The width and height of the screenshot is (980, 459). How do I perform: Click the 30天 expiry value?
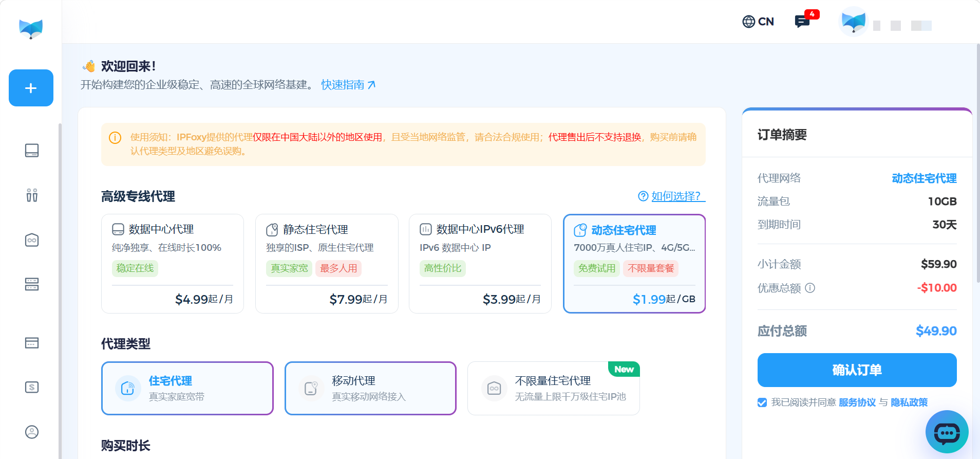tap(945, 225)
